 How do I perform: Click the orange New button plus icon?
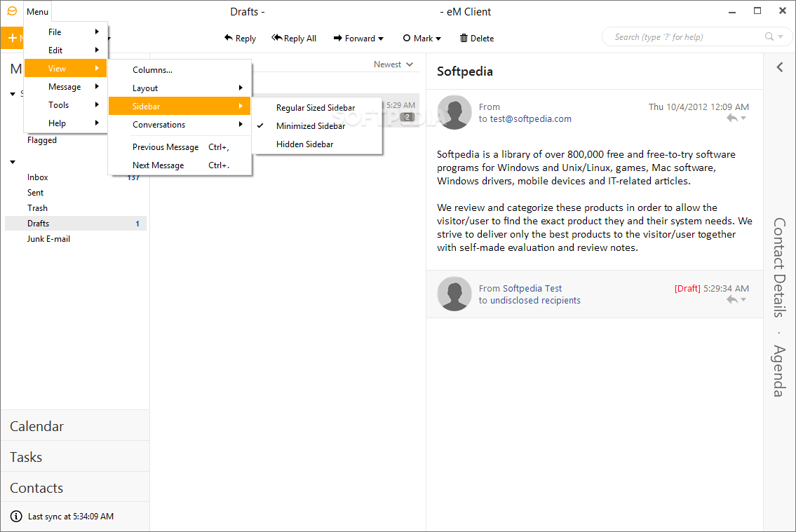(12, 38)
